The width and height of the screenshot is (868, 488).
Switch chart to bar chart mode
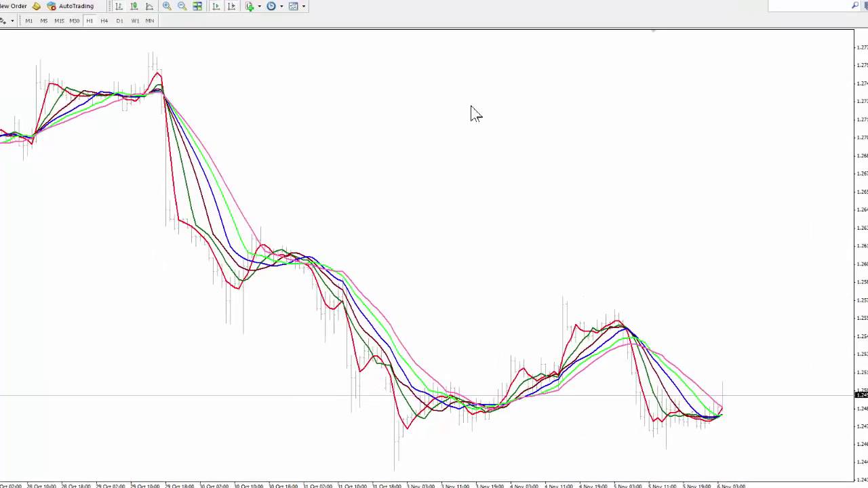point(119,6)
